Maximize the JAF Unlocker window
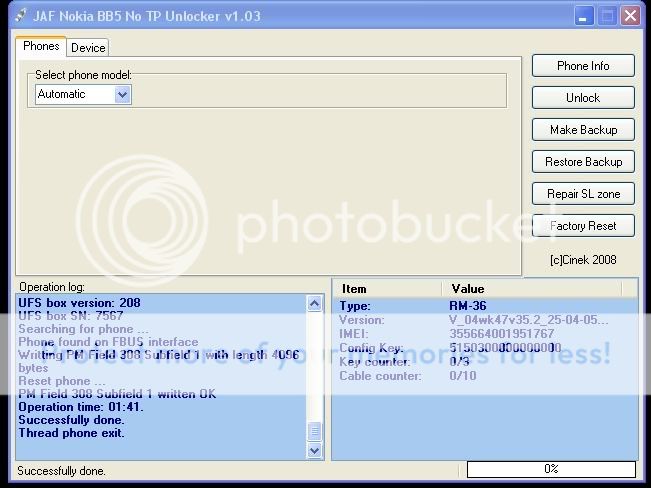This screenshot has width=651, height=488. [x=608, y=15]
